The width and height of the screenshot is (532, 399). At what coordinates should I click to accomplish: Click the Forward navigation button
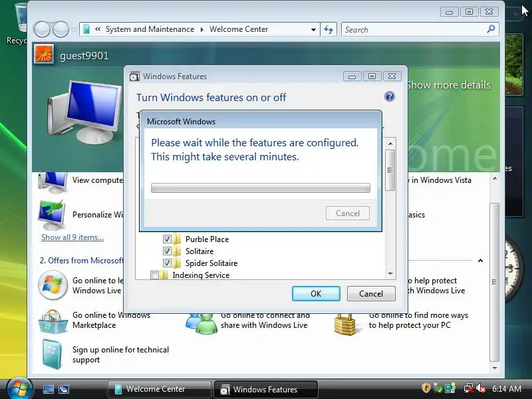pos(61,29)
